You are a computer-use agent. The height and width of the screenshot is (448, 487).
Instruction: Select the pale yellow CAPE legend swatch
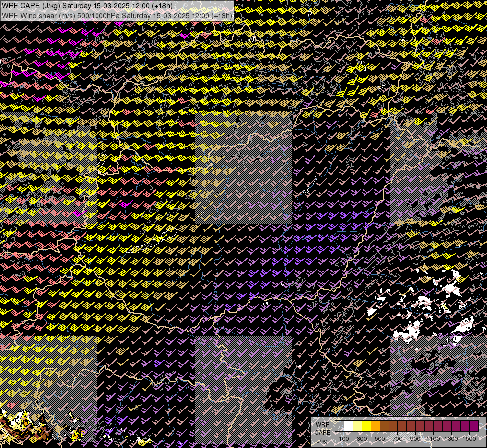pyautogui.click(x=358, y=426)
